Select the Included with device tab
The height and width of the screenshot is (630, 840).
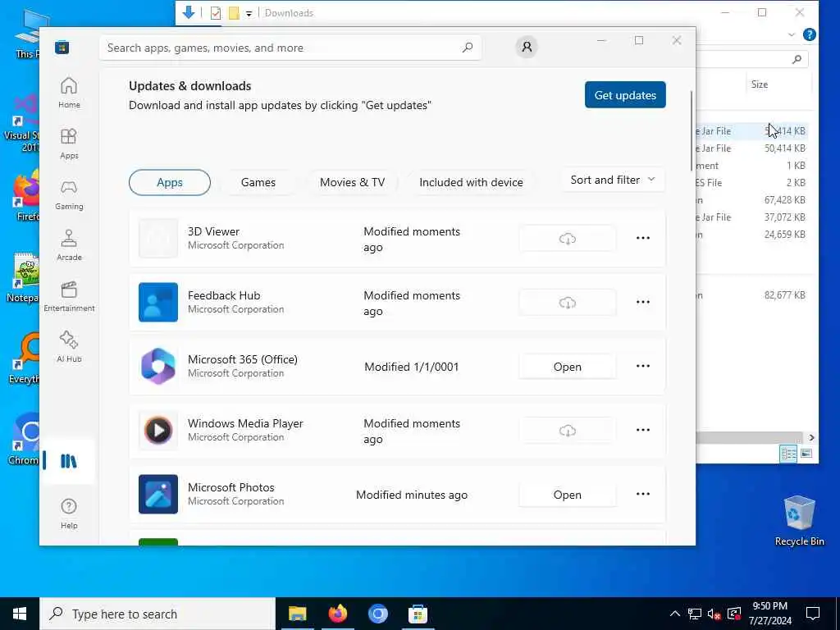pyautogui.click(x=471, y=183)
